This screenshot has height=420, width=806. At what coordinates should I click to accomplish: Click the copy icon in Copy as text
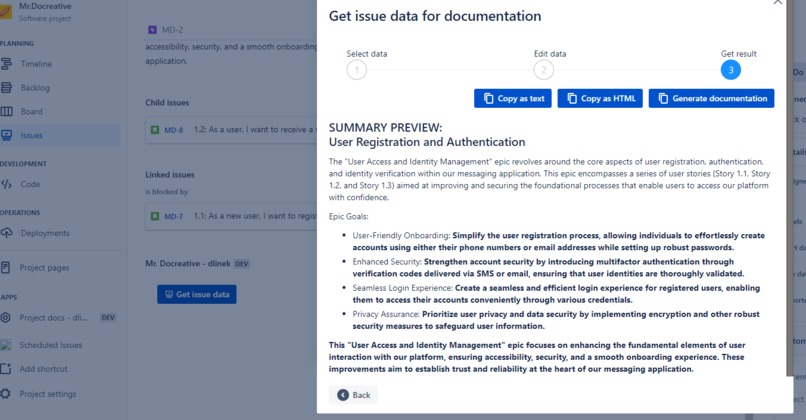488,98
